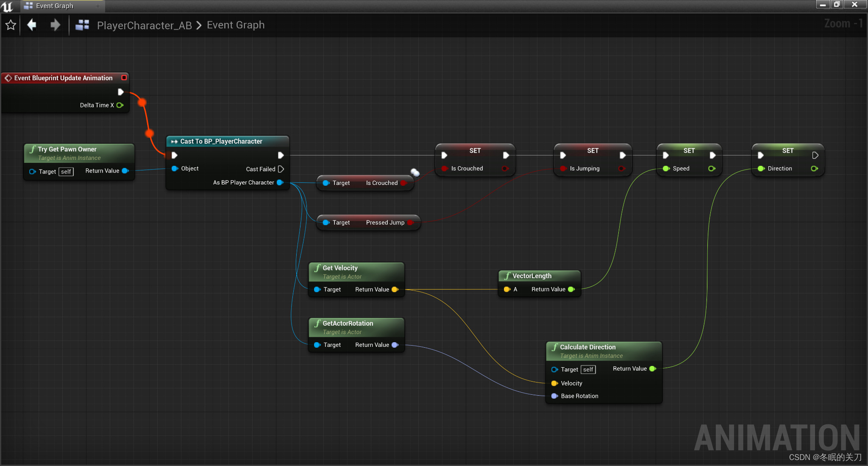Click the Target pin on Calculate Direction
The image size is (868, 466).
(x=554, y=370)
